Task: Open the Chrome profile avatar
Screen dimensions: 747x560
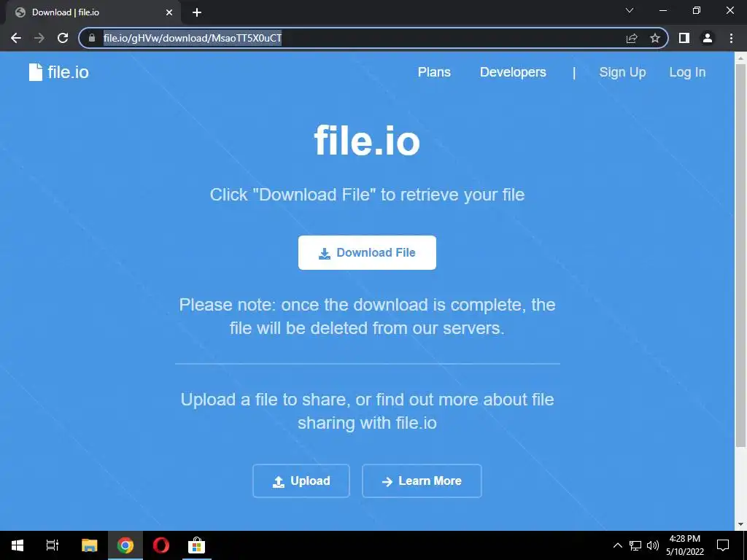Action: tap(708, 38)
